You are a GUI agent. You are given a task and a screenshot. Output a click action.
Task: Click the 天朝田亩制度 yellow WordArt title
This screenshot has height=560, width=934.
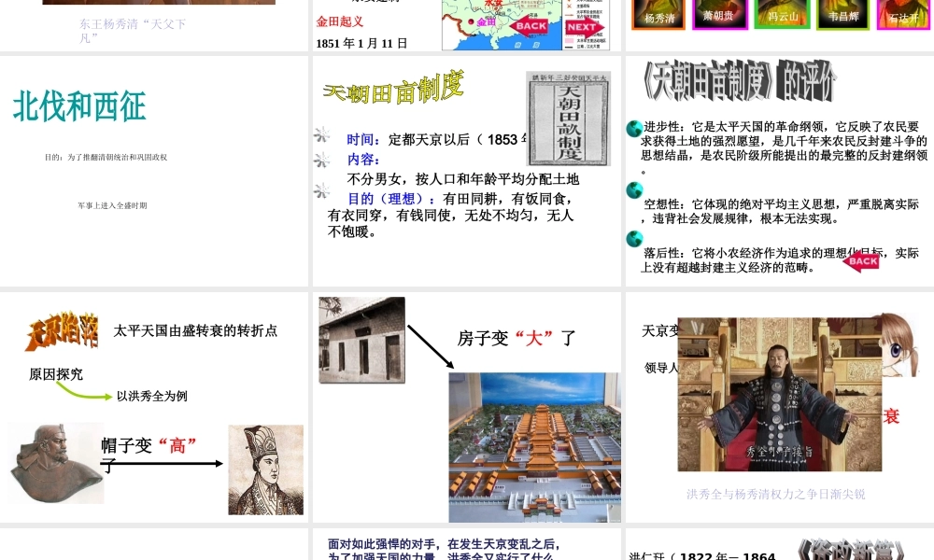(x=394, y=88)
